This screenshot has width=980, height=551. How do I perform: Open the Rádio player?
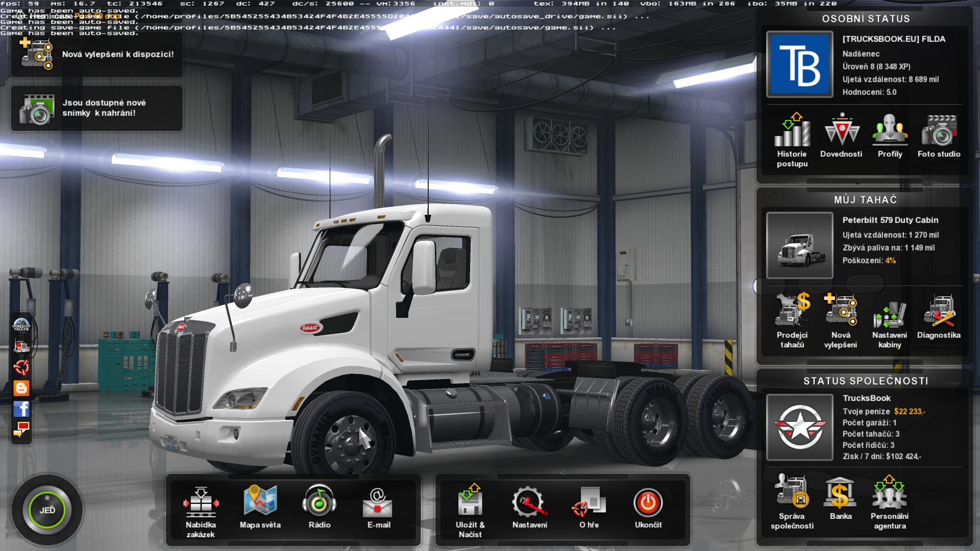[320, 507]
